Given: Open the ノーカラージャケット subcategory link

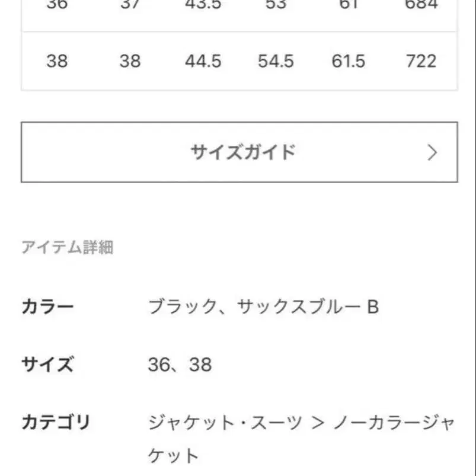Looking at the screenshot, I should tap(394, 423).
